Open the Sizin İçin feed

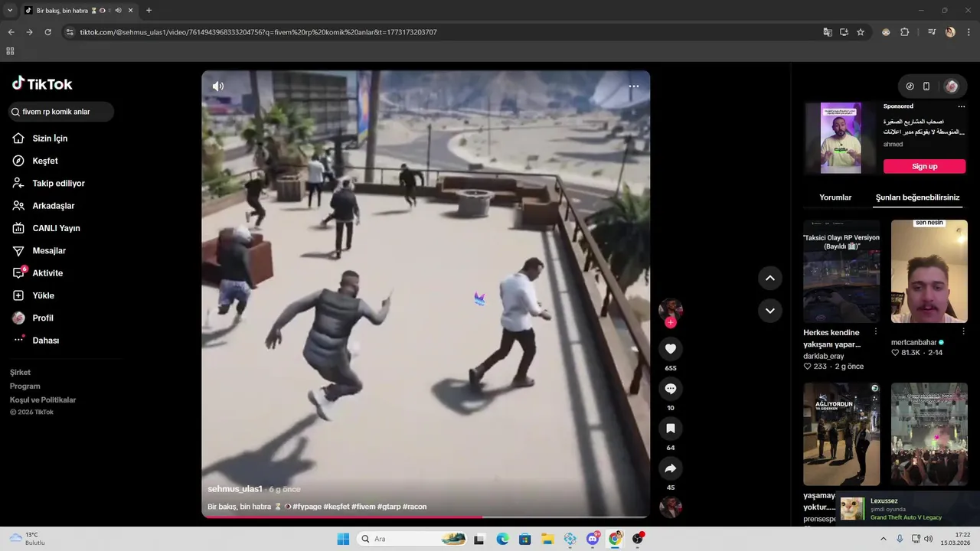coord(50,139)
